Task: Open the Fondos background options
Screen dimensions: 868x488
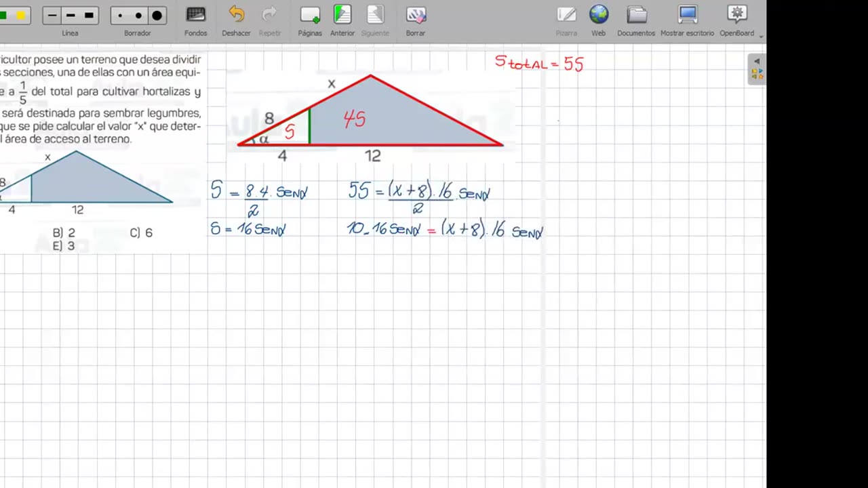Action: click(195, 20)
